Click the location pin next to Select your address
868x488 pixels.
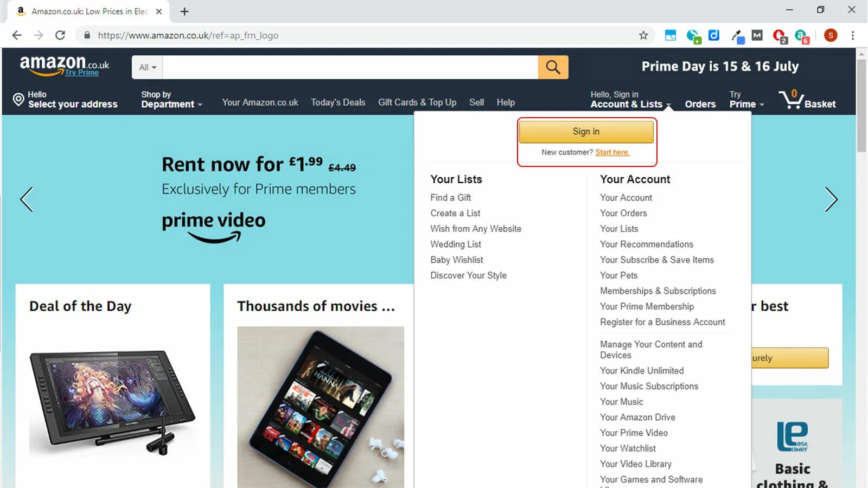coord(18,99)
